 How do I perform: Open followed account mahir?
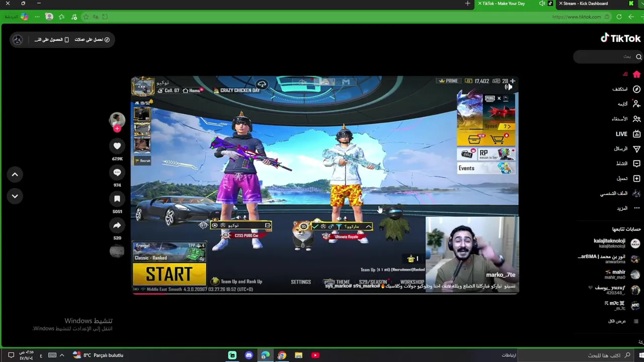point(623,274)
